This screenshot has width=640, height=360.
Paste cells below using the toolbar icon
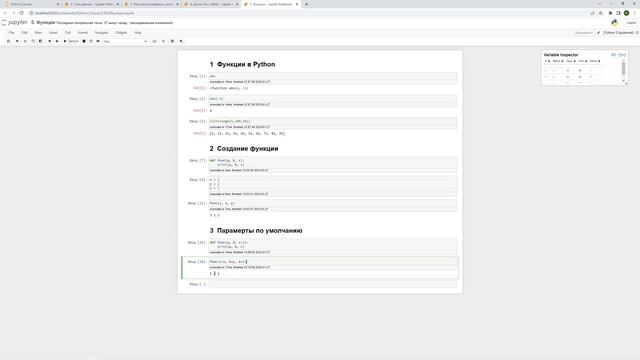(40, 41)
